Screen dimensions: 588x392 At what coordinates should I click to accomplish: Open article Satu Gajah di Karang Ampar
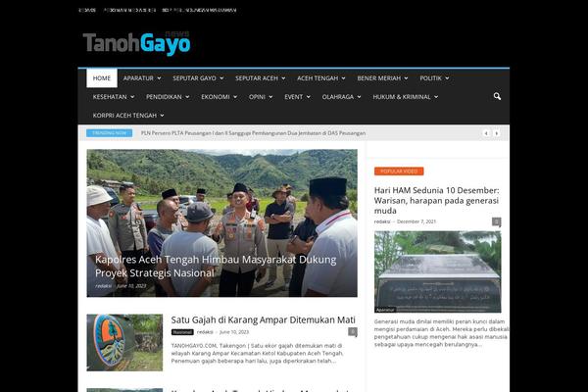click(264, 320)
